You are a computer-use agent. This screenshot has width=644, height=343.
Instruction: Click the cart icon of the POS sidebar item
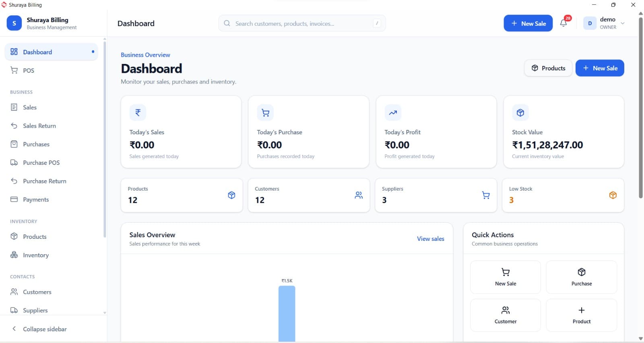(14, 70)
